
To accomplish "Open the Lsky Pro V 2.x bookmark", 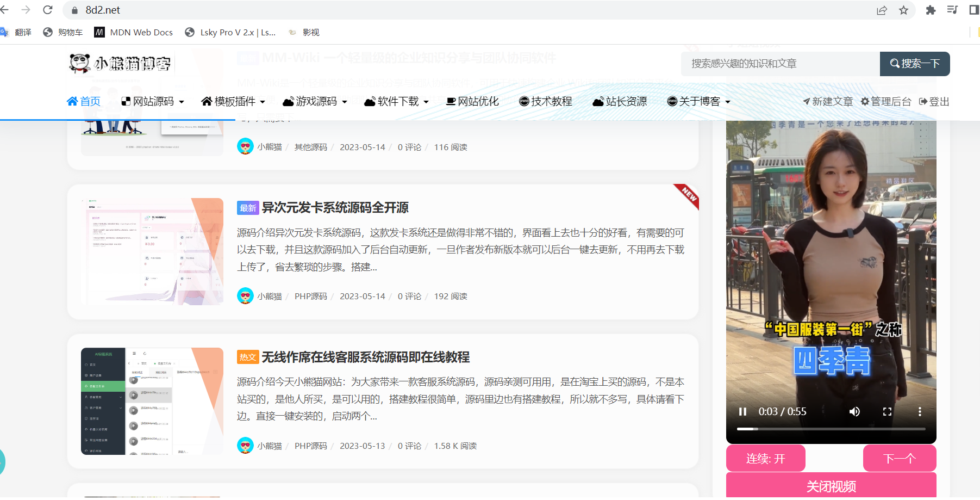I will coord(230,32).
